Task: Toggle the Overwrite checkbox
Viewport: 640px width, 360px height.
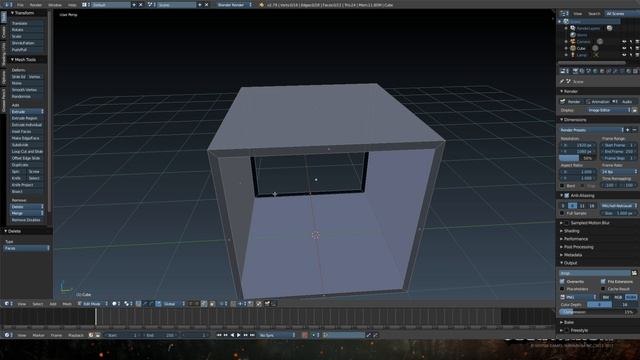Action: click(562, 282)
